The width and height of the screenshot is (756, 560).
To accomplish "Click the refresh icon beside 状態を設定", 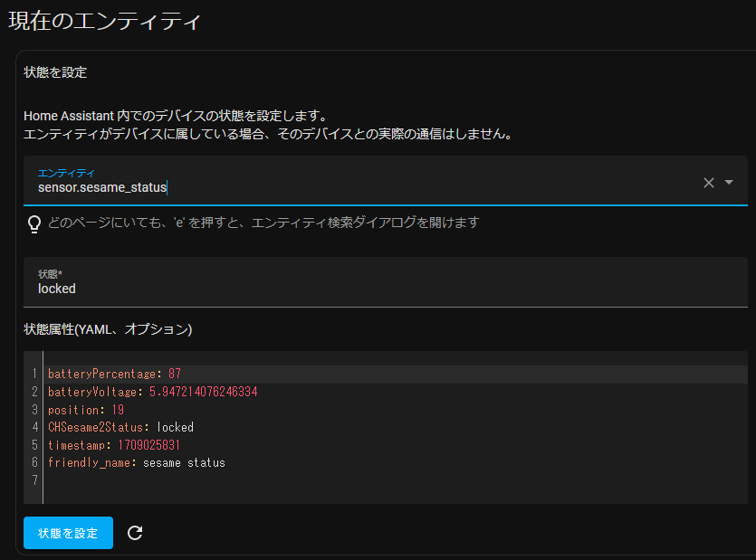I will 135,533.
